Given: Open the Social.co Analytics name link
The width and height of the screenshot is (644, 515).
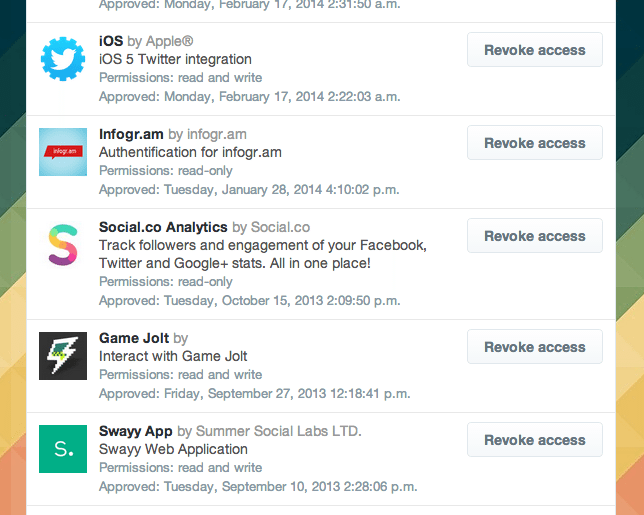Looking at the screenshot, I should [163, 227].
